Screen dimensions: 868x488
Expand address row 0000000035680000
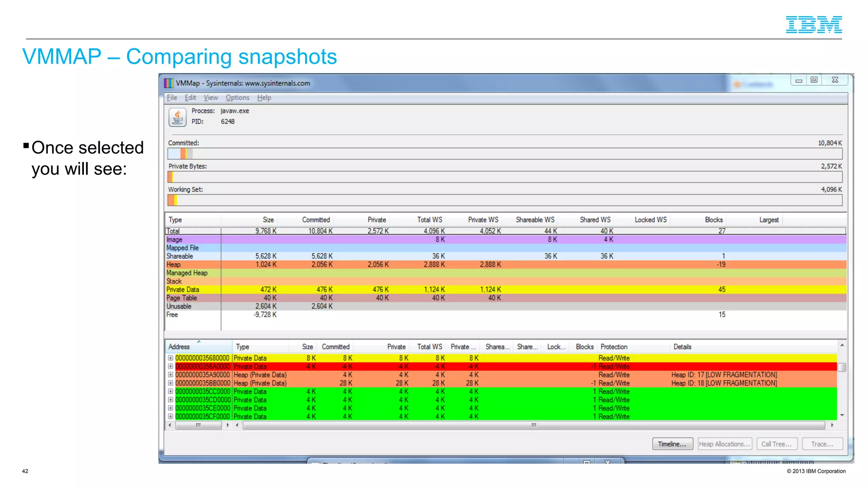coord(170,358)
